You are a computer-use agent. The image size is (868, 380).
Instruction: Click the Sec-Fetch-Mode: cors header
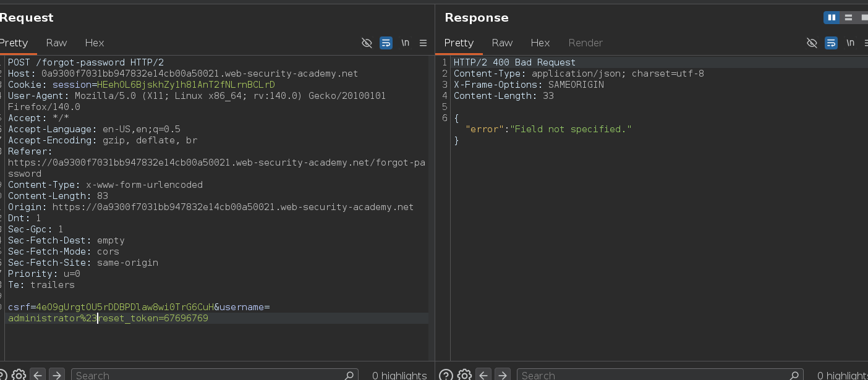64,251
